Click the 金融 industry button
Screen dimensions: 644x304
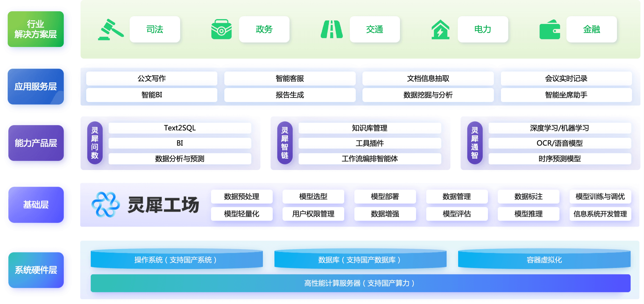click(x=591, y=29)
